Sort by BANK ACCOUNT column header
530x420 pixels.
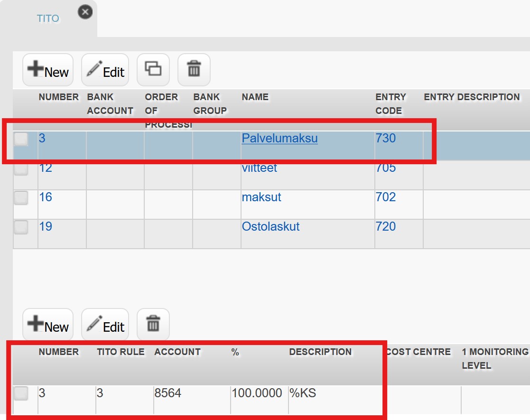[110, 104]
